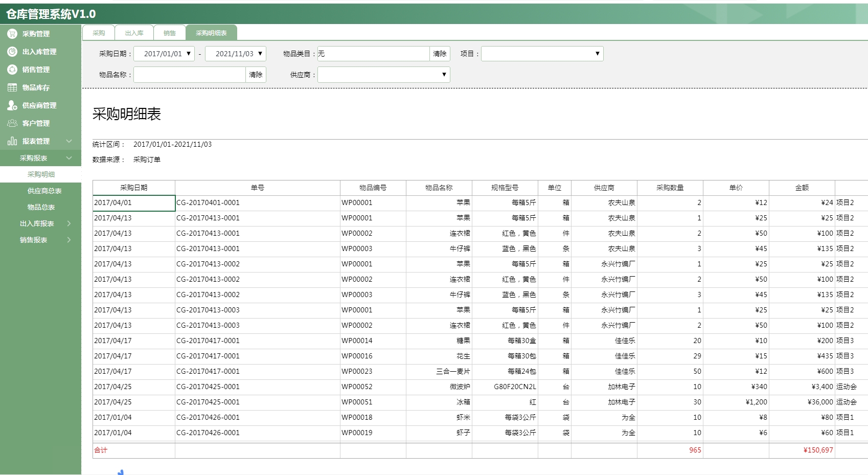Screen dimensions: 868x475
Task: Switch to the 销售 tab
Action: pyautogui.click(x=170, y=33)
